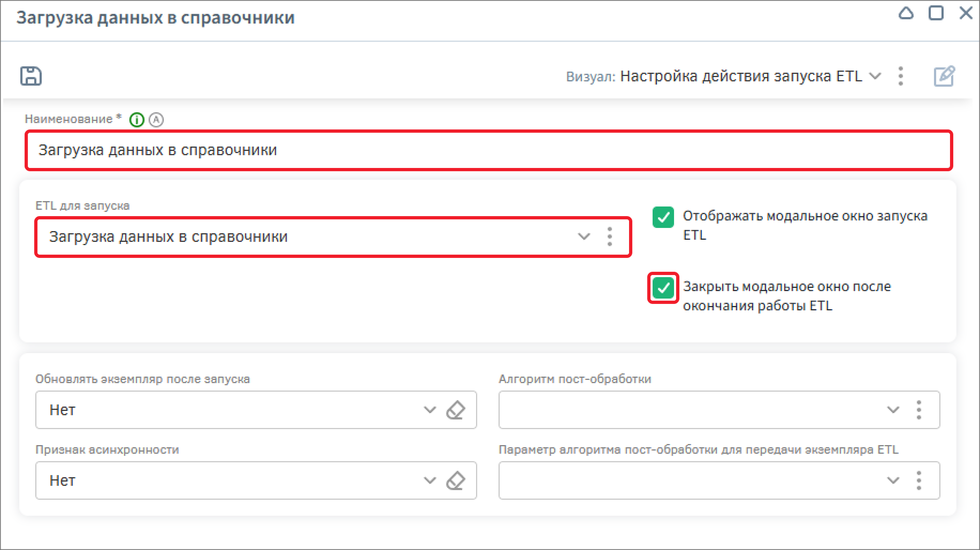Toggle Отображать модальное окно запуска ETL checkbox
The width and height of the screenshot is (980, 550).
click(x=663, y=218)
